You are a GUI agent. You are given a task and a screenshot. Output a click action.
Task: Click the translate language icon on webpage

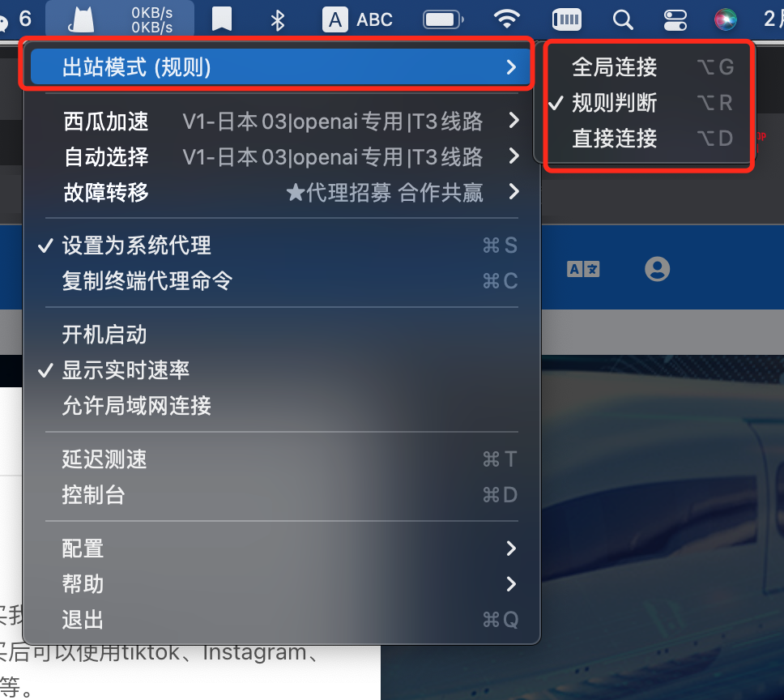[583, 270]
